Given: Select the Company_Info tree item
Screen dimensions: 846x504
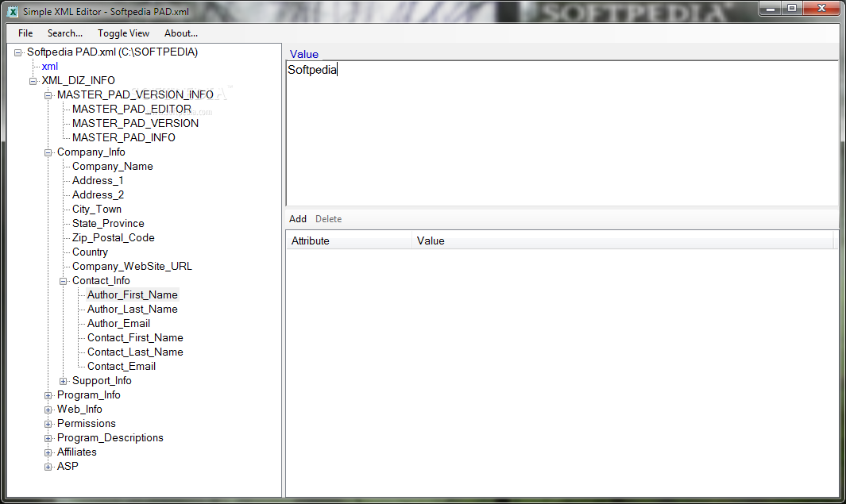Looking at the screenshot, I should pos(91,152).
